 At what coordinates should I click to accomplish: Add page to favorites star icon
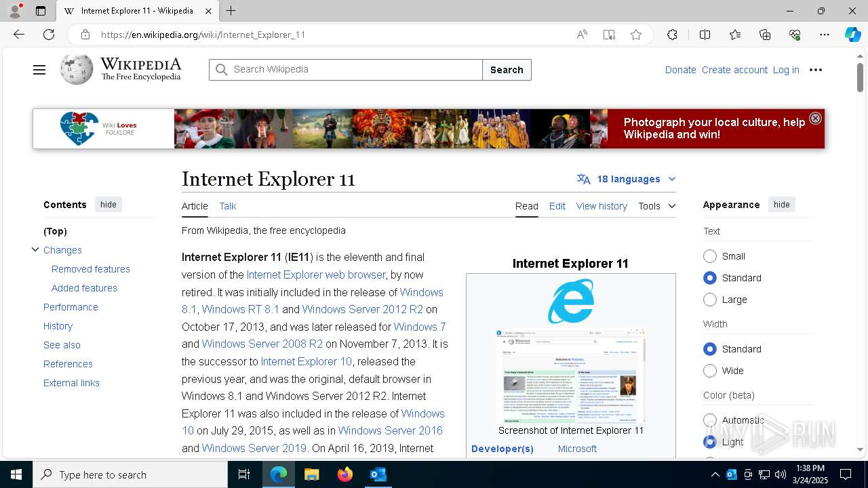[x=635, y=35]
